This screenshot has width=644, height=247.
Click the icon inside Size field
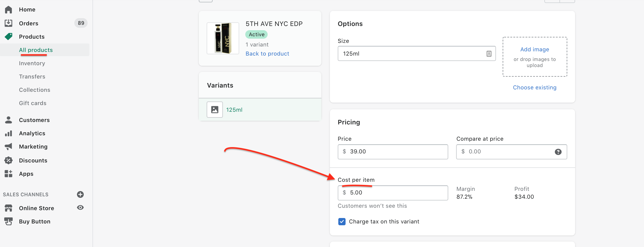pos(489,54)
